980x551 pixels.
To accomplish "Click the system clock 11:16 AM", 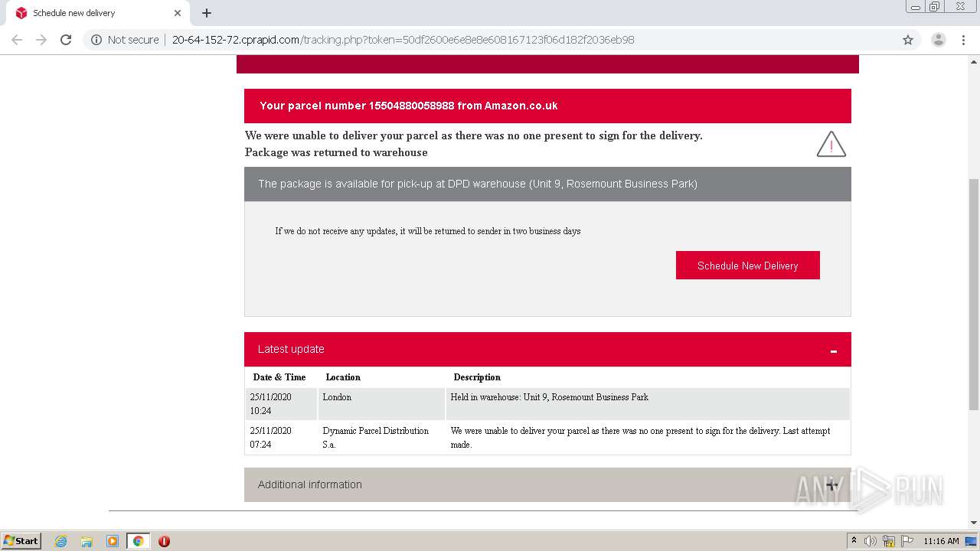I will (941, 541).
